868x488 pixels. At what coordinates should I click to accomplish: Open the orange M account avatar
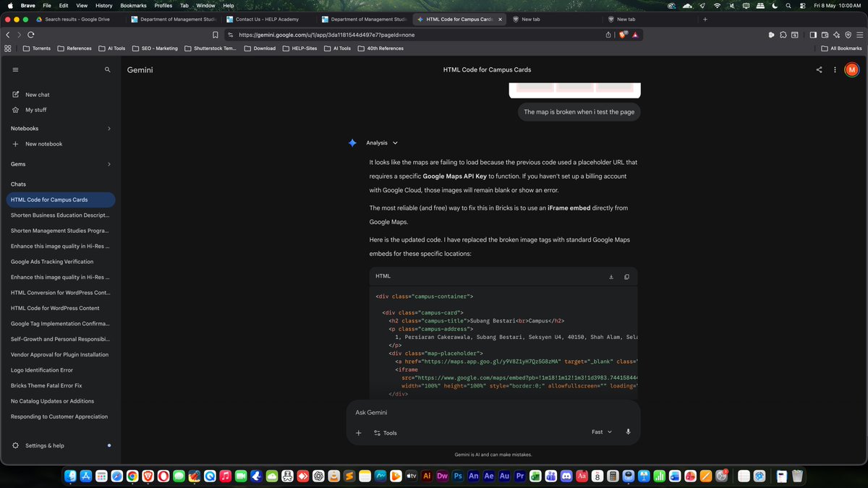(x=851, y=70)
